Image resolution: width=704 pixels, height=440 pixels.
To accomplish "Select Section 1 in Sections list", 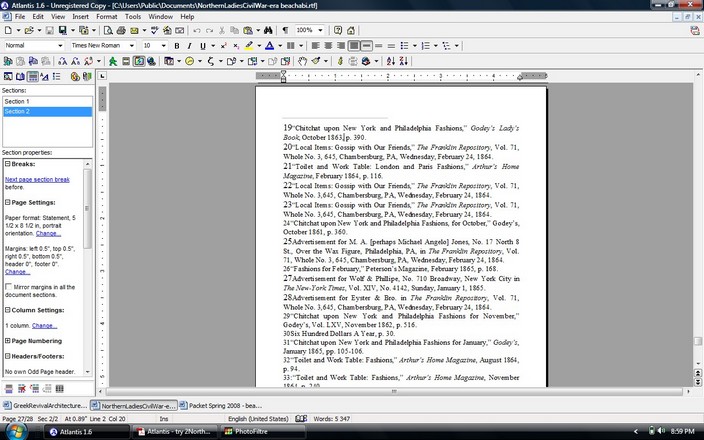I will [x=47, y=101].
